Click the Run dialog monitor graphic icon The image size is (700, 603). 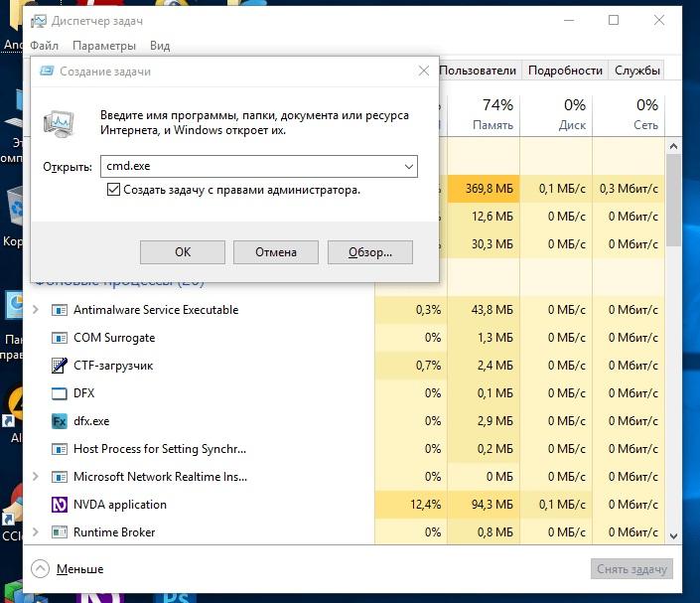[59, 123]
